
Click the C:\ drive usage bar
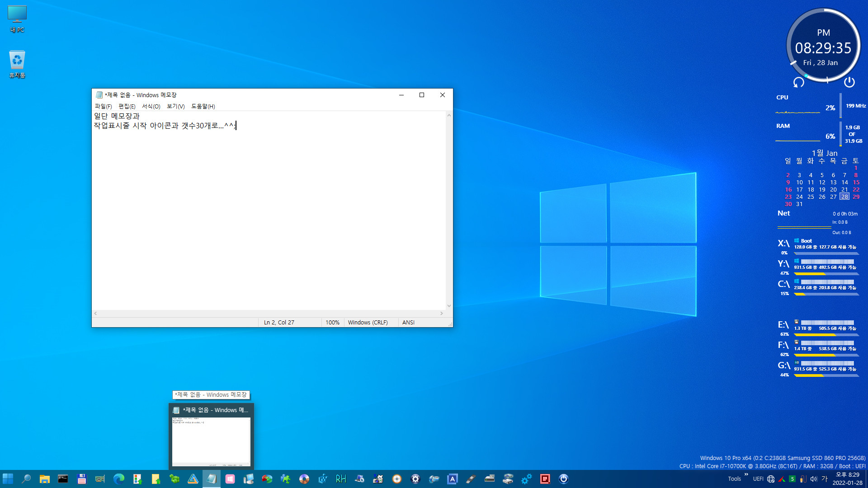point(827,294)
